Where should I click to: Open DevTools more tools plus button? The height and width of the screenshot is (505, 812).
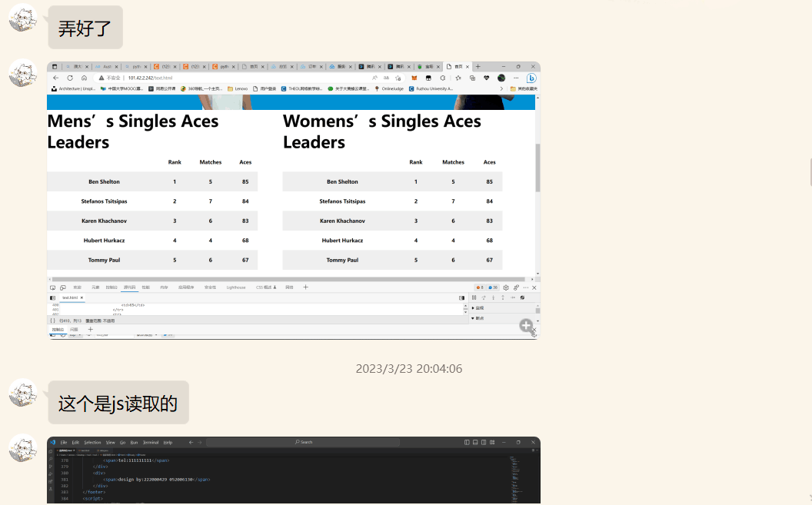pyautogui.click(x=305, y=287)
